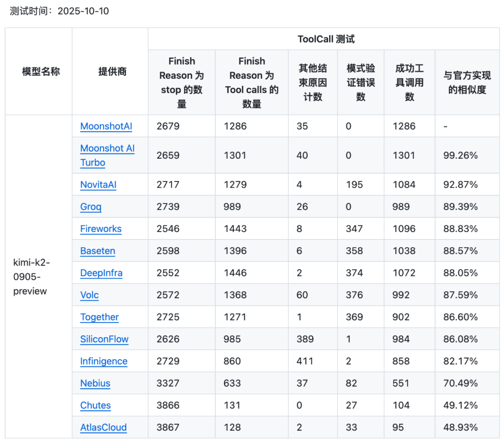Open the MoonshotAI provider link

tap(106, 126)
